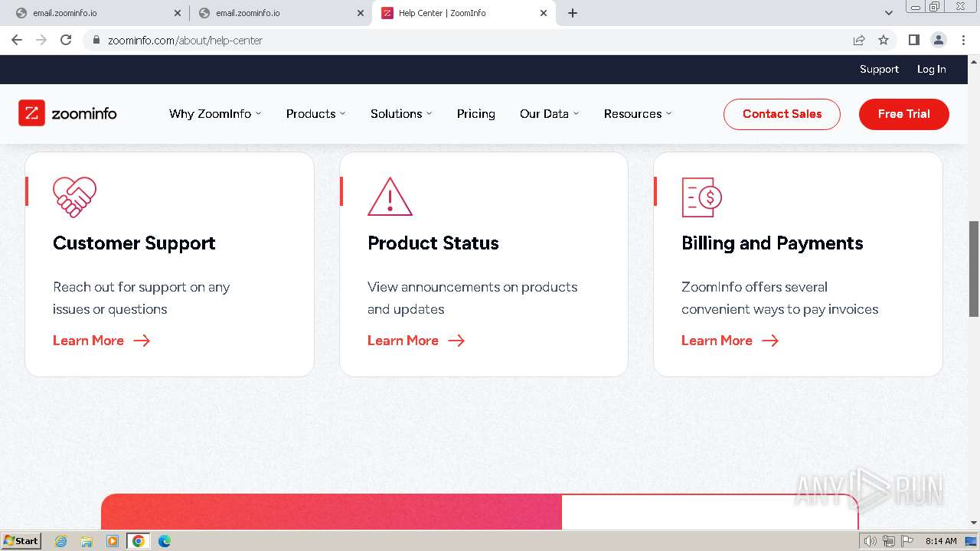
Task: Expand the Our Data dropdown
Action: tap(549, 113)
